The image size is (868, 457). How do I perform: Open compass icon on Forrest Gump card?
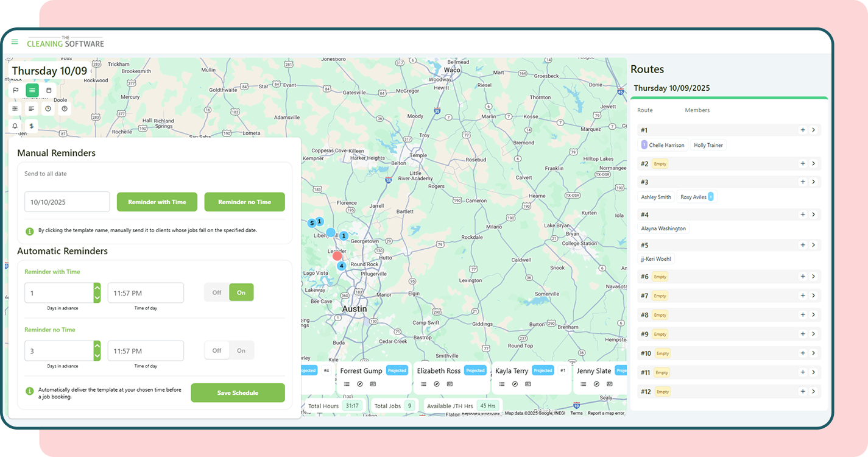click(x=359, y=384)
